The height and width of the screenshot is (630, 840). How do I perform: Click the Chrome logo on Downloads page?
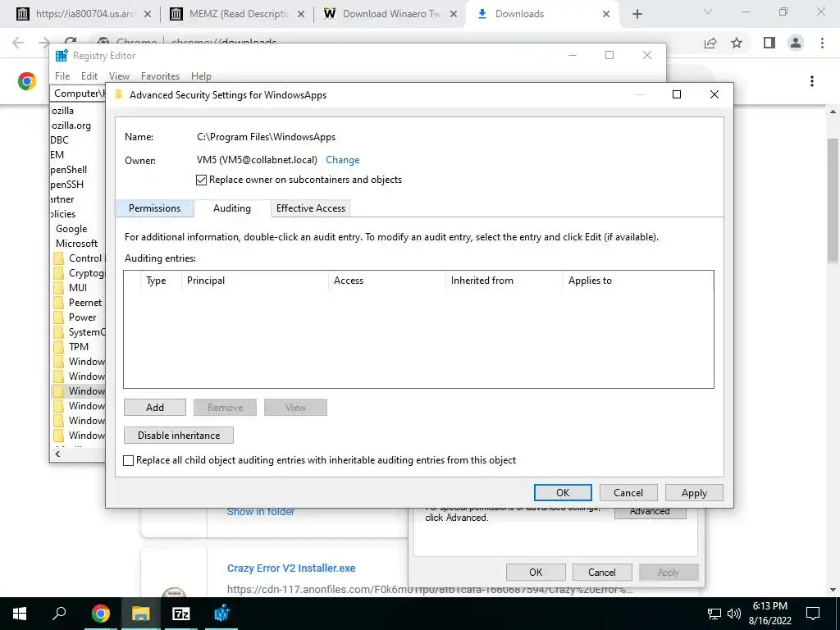(27, 81)
